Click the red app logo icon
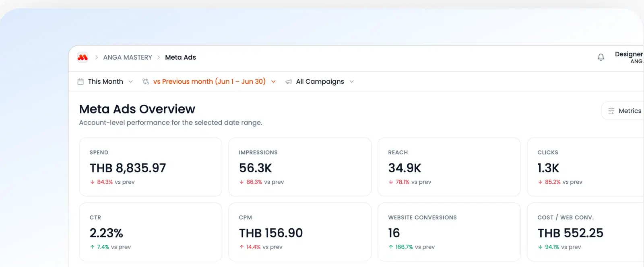 pyautogui.click(x=83, y=57)
